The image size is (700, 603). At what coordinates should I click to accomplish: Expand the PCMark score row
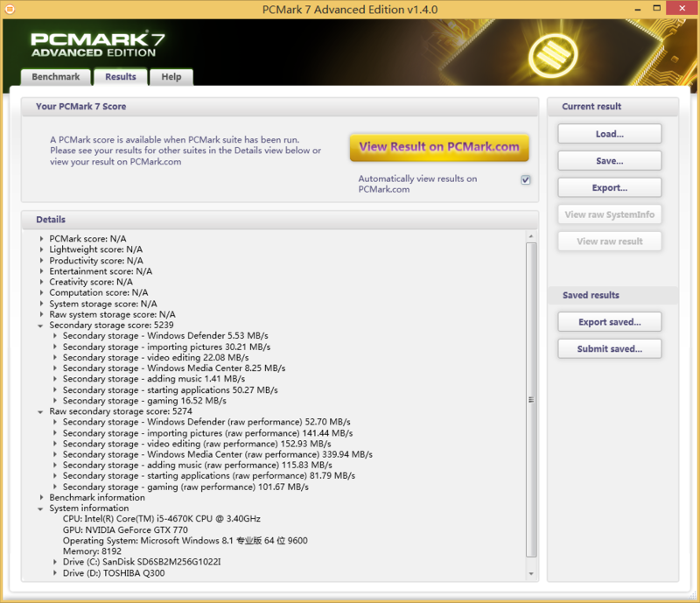pos(41,239)
